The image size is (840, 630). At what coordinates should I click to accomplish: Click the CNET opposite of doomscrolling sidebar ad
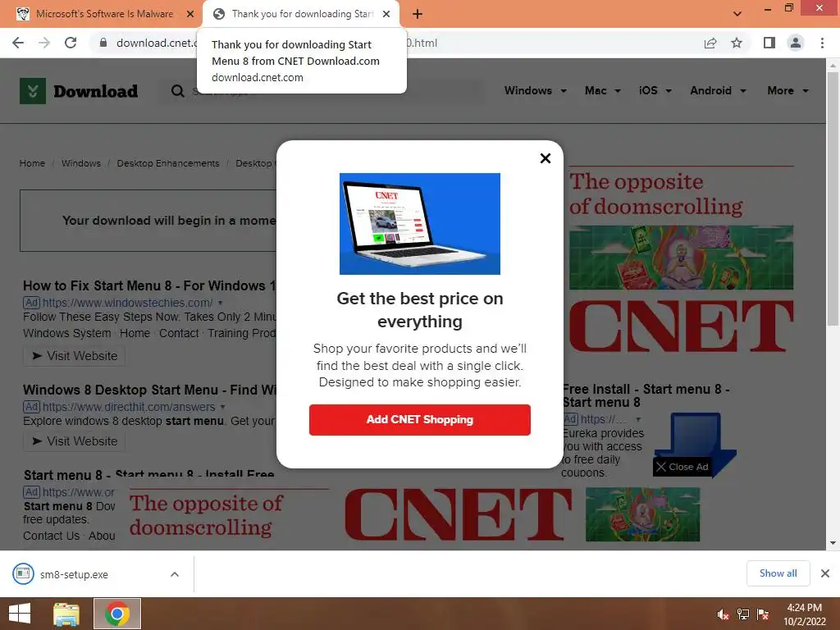coord(681,261)
